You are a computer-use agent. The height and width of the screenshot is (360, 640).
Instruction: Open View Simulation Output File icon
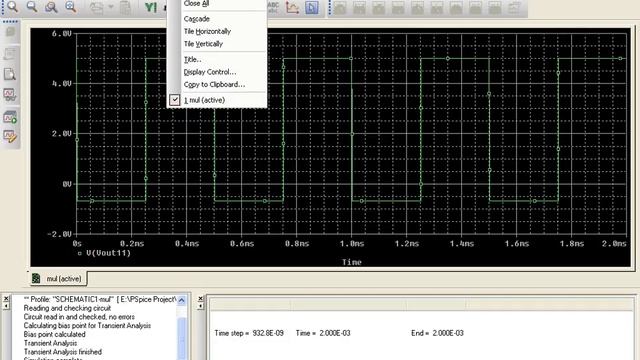point(10,74)
